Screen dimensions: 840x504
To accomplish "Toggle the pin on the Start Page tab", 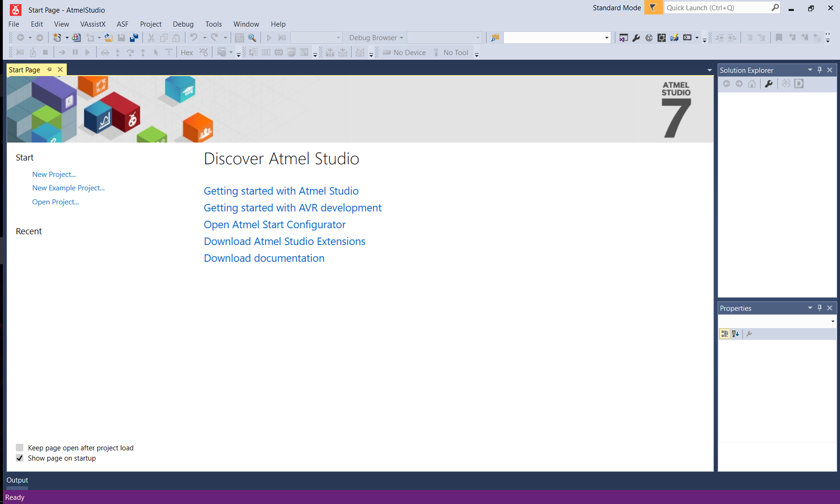I will (x=49, y=70).
